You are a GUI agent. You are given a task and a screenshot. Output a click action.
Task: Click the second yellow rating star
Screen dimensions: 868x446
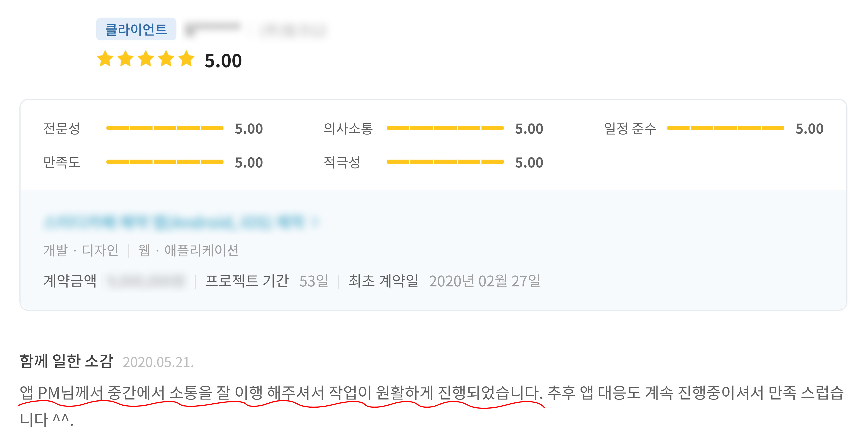tap(126, 59)
